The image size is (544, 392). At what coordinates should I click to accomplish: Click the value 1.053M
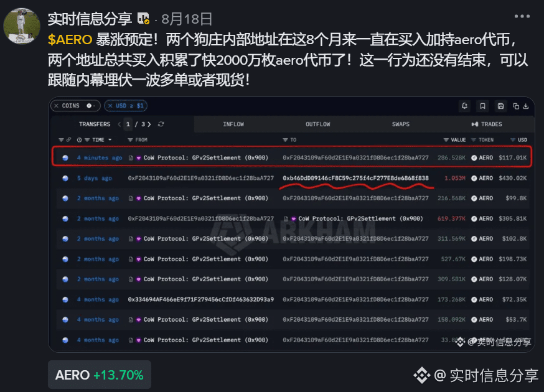point(455,179)
